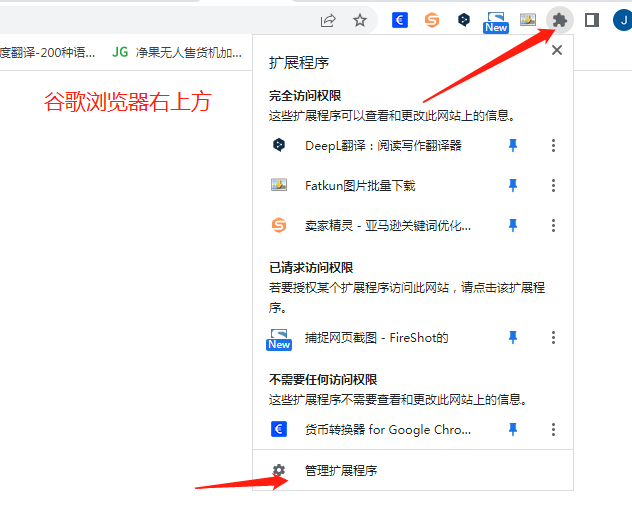Expand more actions for 货币转换器
The width and height of the screenshot is (632, 508).
pos(553,429)
